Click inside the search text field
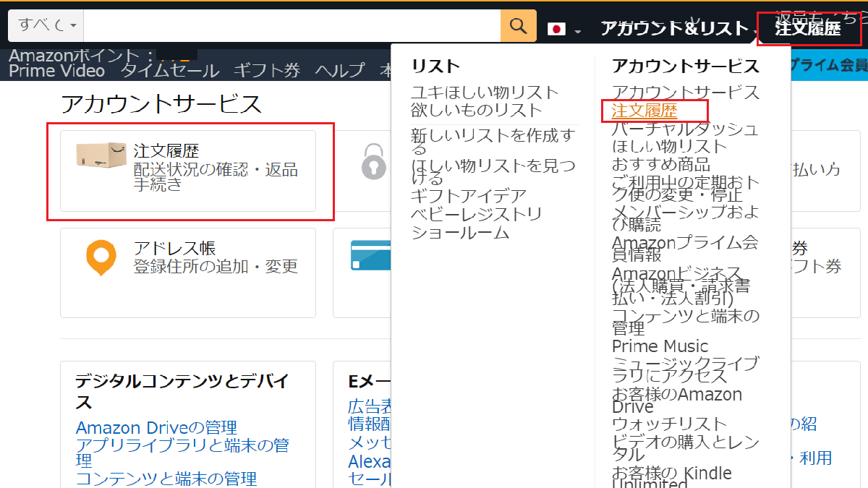Image resolution: width=868 pixels, height=488 pixels. [x=292, y=26]
